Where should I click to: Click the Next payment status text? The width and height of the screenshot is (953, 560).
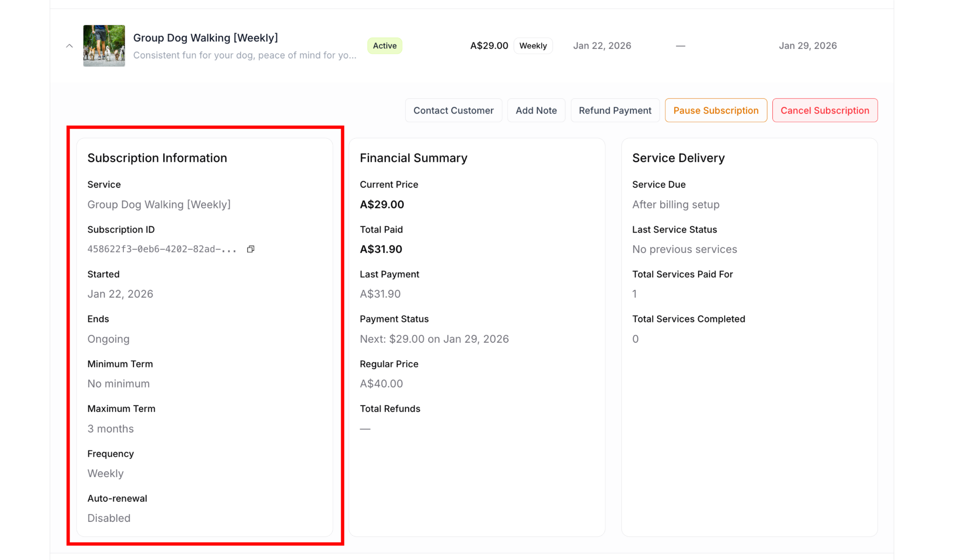434,339
